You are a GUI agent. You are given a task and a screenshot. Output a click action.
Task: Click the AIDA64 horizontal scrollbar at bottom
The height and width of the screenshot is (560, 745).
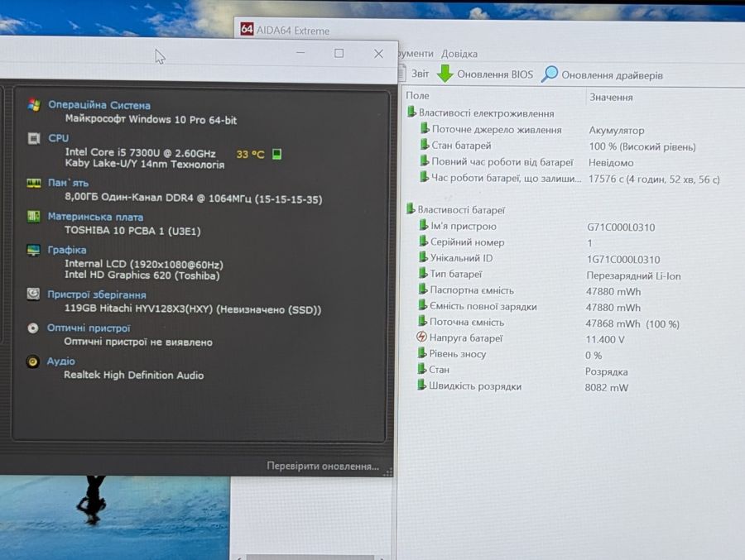[x=311, y=558]
